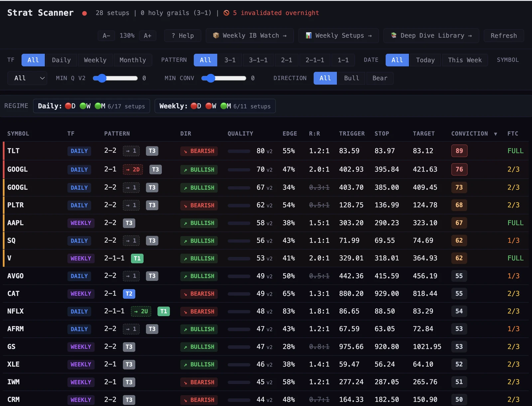Click the BEARISH badge in CAT row
532x406 pixels.
(x=199, y=294)
